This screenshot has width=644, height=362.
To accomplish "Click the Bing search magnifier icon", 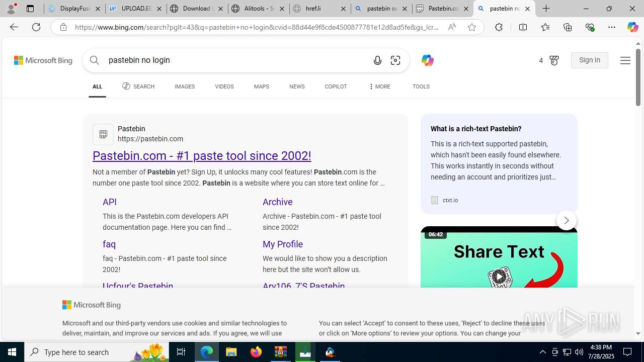I will pos(94,60).
